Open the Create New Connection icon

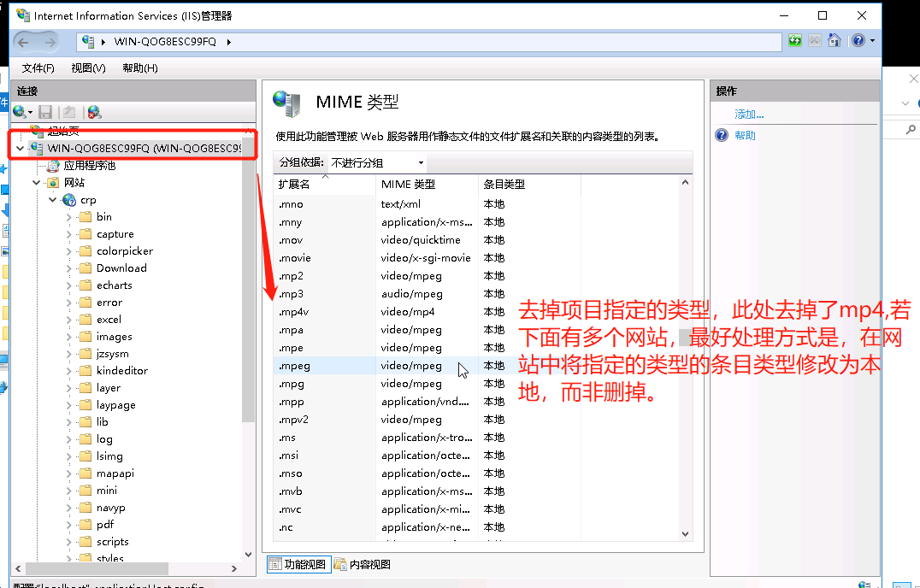click(19, 112)
